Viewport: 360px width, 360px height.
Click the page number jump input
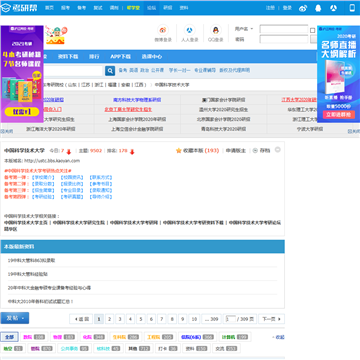(x=230, y=319)
